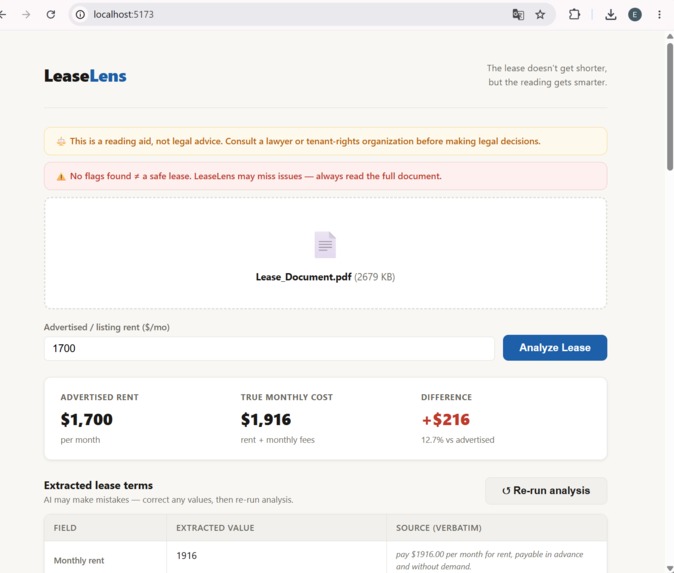Screen dimensions: 674x573
Task: Click the $1,916 true monthly cost value
Action: pyautogui.click(x=266, y=420)
